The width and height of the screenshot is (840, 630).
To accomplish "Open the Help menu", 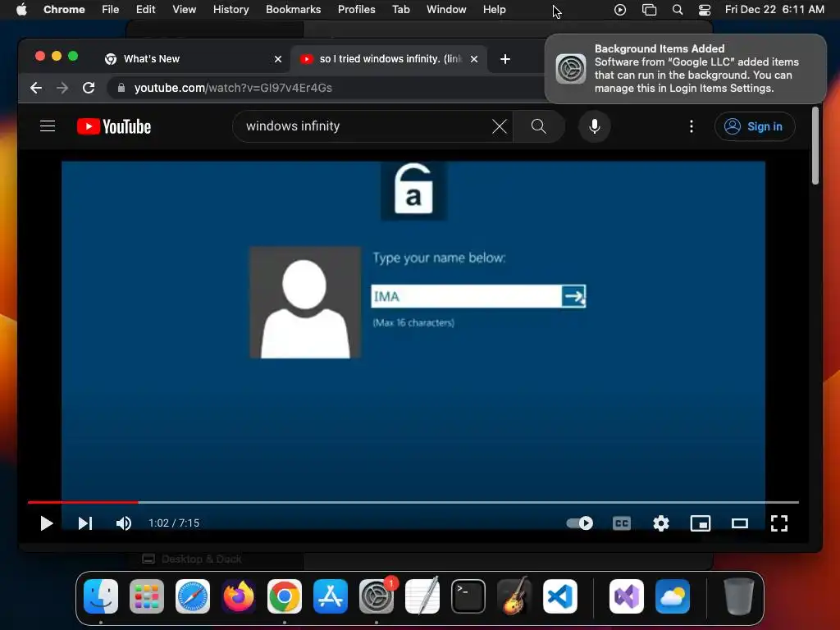I will pos(494,10).
